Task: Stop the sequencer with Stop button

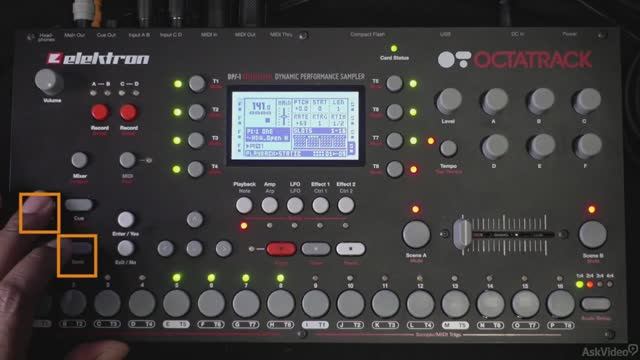Action: pyautogui.click(x=350, y=249)
